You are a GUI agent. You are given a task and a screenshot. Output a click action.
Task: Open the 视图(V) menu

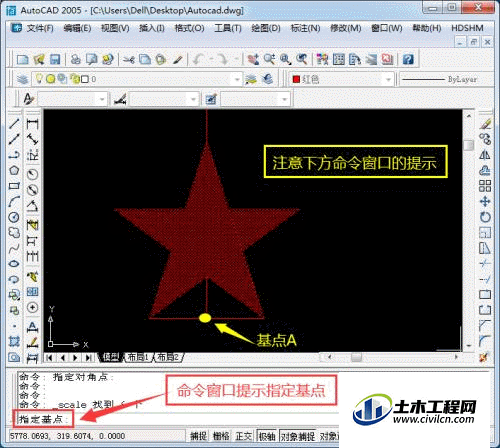click(115, 28)
